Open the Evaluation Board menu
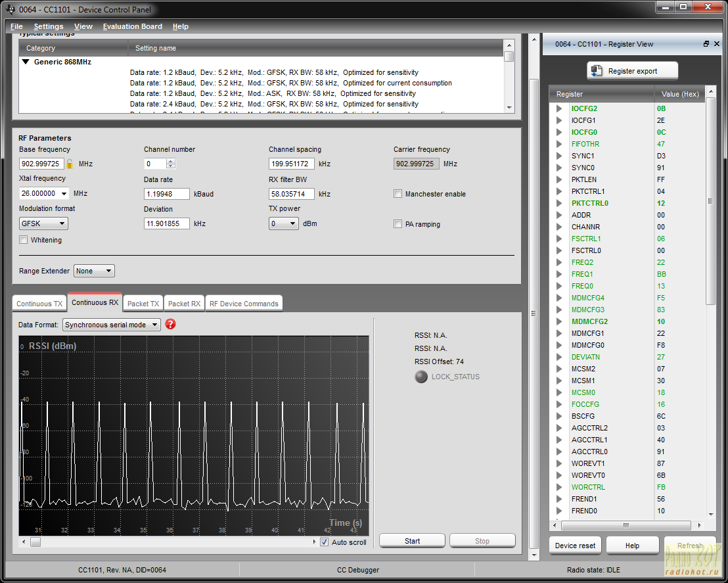 (x=132, y=26)
